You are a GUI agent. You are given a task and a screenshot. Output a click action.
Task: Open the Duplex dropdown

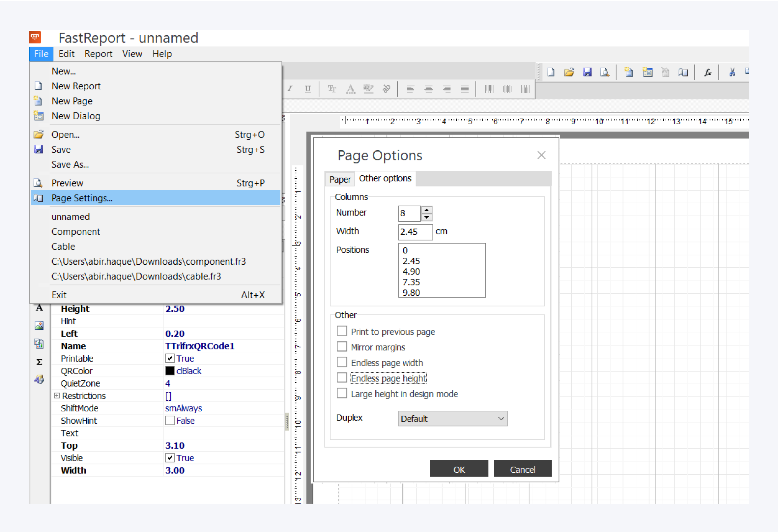point(453,419)
